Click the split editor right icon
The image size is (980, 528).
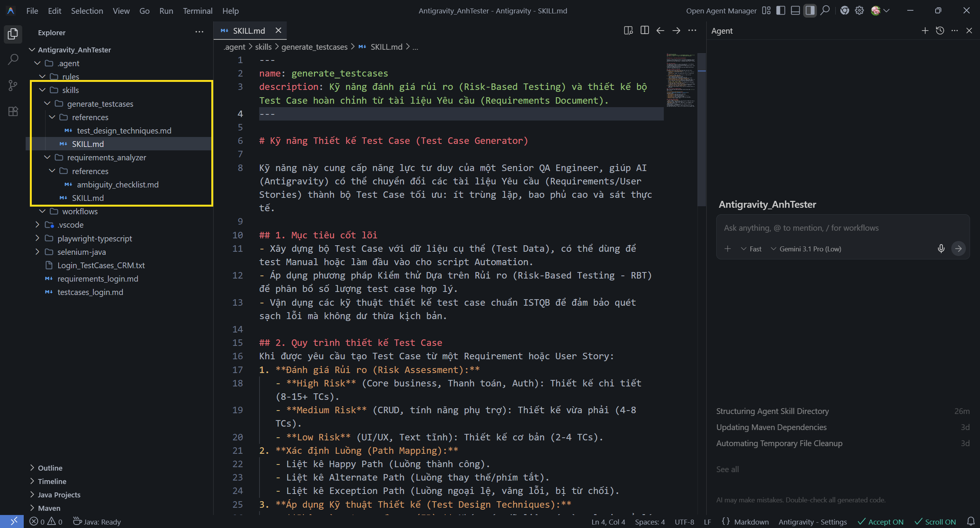coord(645,31)
